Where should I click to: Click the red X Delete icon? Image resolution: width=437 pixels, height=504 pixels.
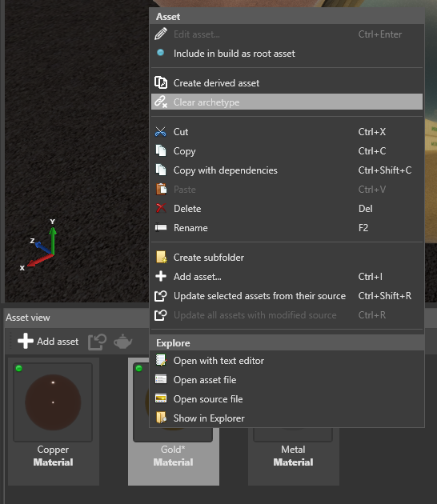(161, 208)
